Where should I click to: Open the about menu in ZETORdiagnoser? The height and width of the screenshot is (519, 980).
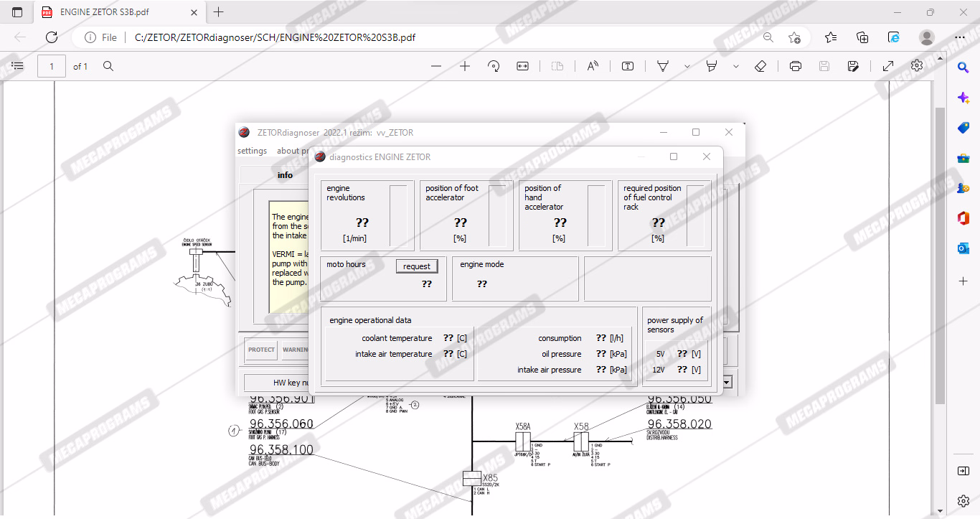(x=292, y=151)
